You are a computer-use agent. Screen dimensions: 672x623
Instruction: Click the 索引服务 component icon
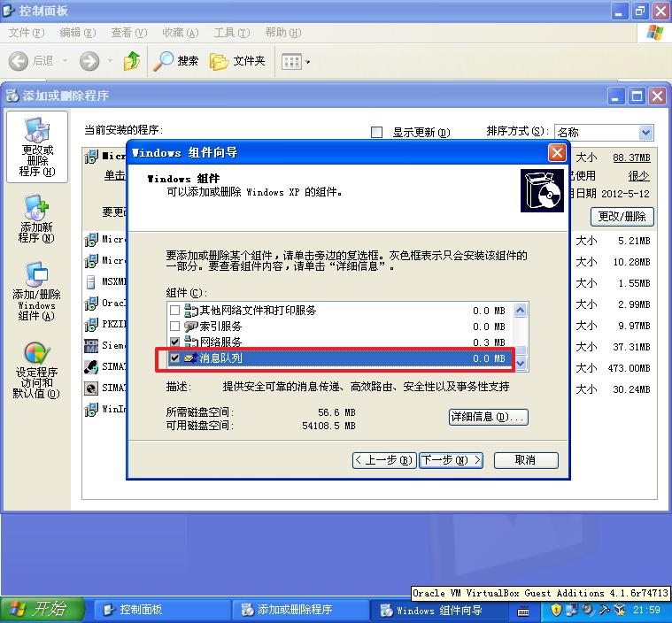(x=191, y=326)
